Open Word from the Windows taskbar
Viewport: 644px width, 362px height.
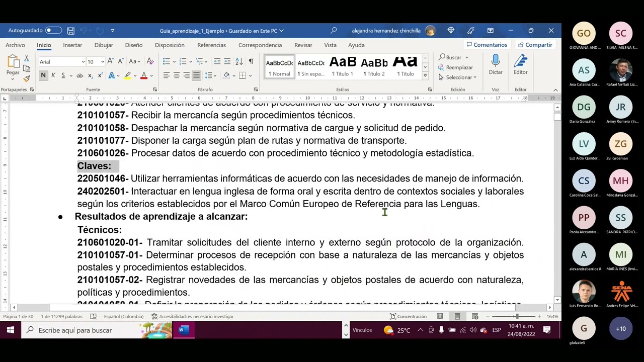[184, 330]
